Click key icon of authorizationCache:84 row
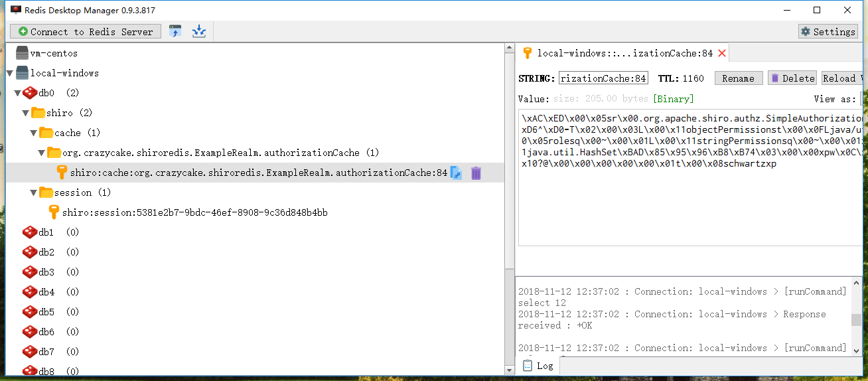 click(62, 173)
